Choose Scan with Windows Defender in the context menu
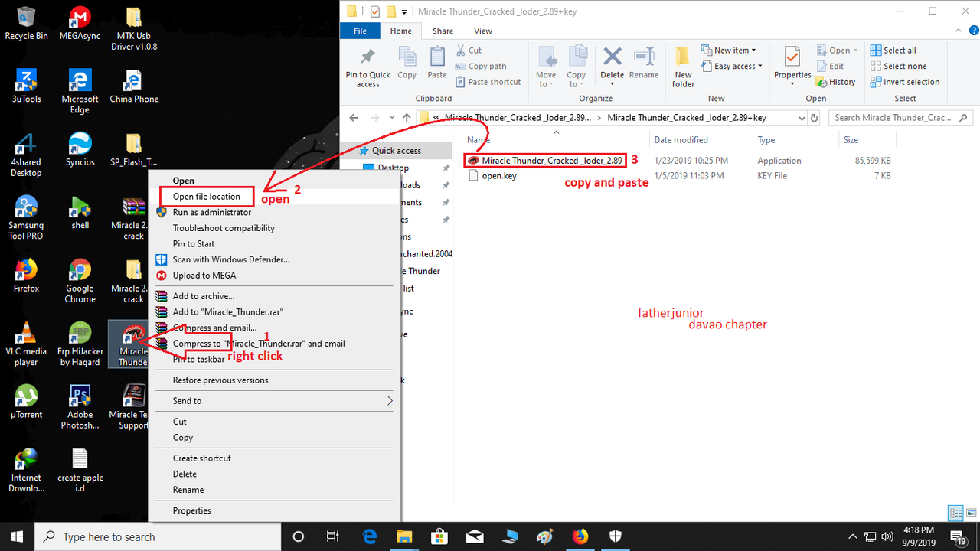This screenshot has height=551, width=980. pos(231,259)
